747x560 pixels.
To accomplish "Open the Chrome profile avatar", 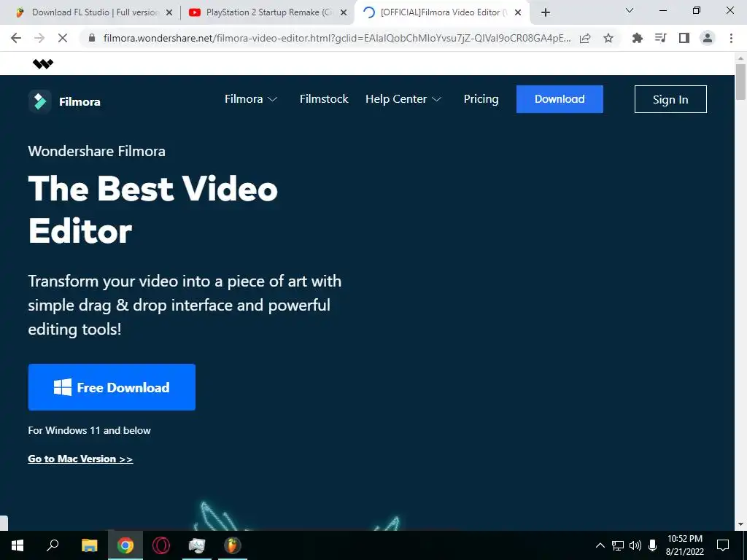I will click(x=708, y=38).
